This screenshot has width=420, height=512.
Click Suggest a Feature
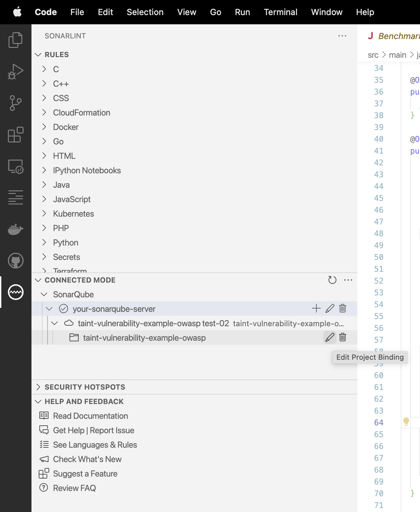click(x=85, y=474)
